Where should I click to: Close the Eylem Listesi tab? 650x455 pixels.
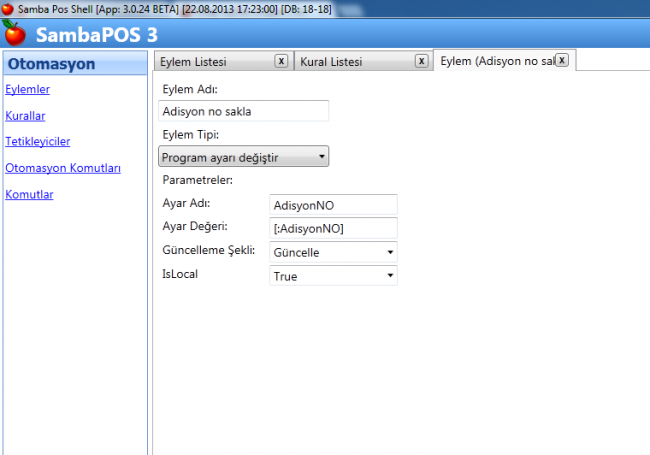click(x=281, y=61)
